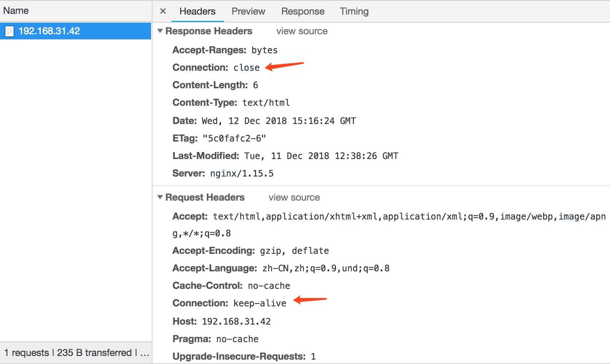This screenshot has height=364, width=610.
Task: Click the Cache-Control: no-cache header
Action: (231, 286)
